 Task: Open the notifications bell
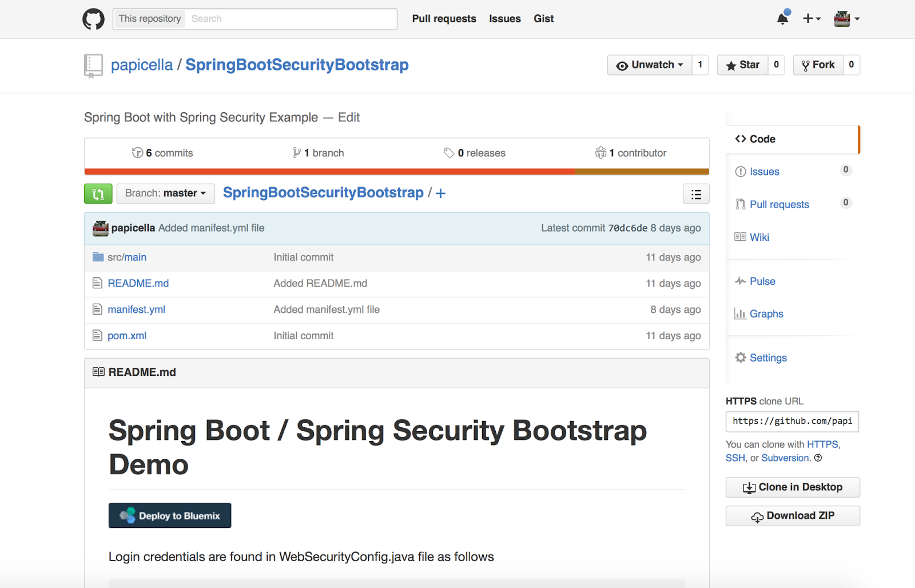tap(783, 18)
